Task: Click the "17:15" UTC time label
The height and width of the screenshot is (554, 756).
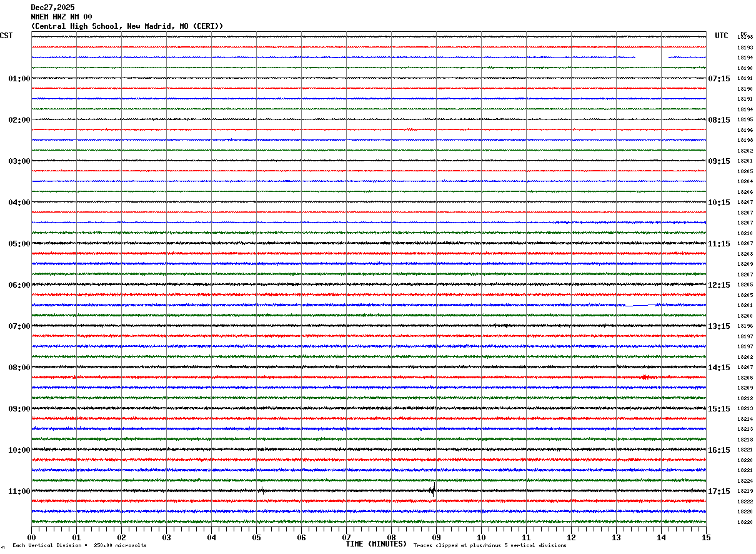Action: [x=720, y=491]
